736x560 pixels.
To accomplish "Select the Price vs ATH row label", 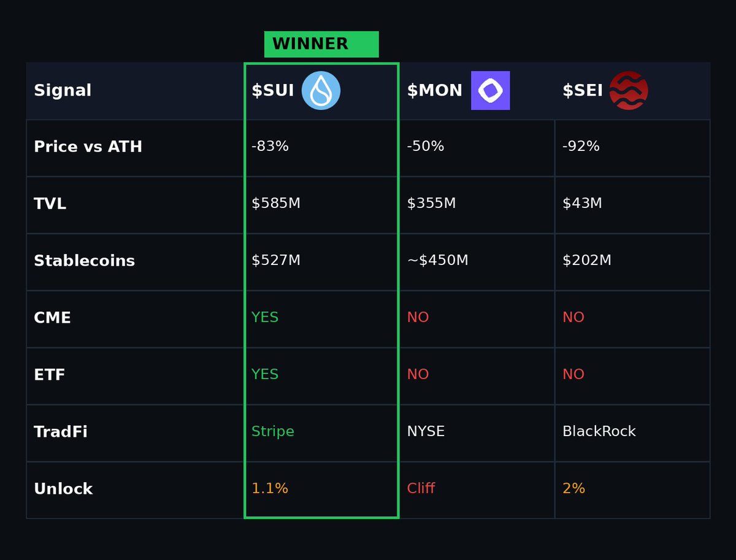I will pyautogui.click(x=88, y=147).
